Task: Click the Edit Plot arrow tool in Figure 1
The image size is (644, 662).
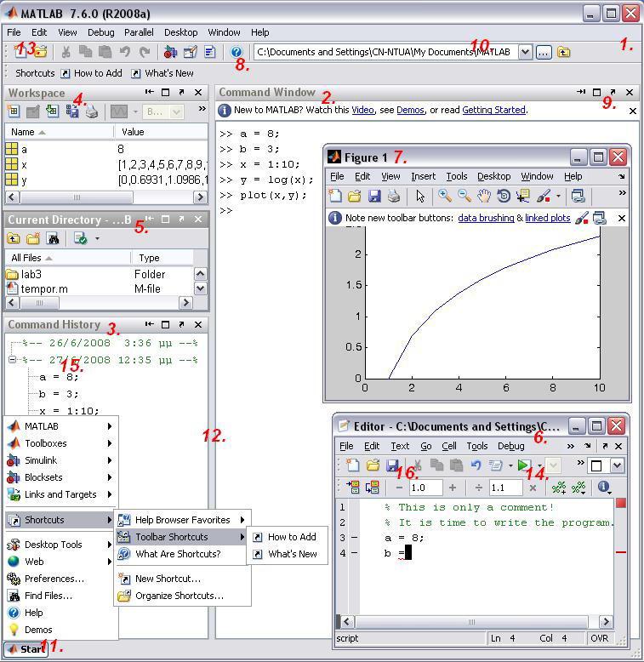Action: point(420,196)
